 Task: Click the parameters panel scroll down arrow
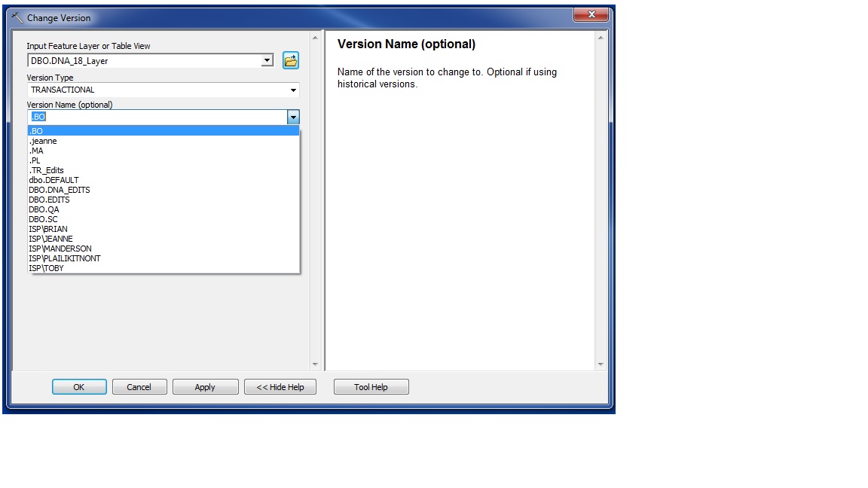coord(315,364)
